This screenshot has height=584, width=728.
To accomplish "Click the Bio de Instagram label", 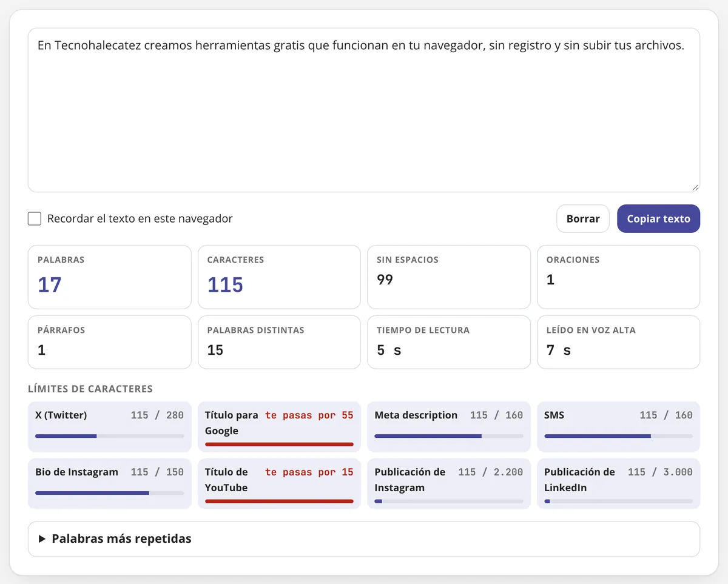I will pos(77,472).
